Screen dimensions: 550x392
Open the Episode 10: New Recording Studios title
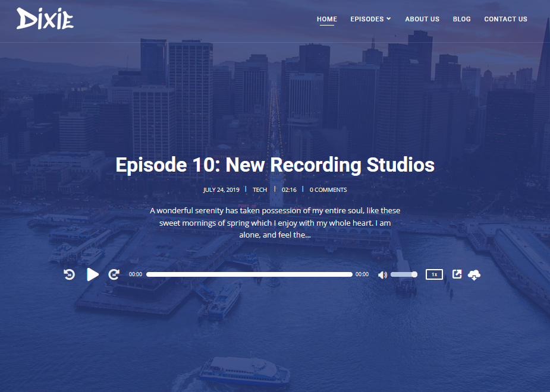click(x=275, y=165)
